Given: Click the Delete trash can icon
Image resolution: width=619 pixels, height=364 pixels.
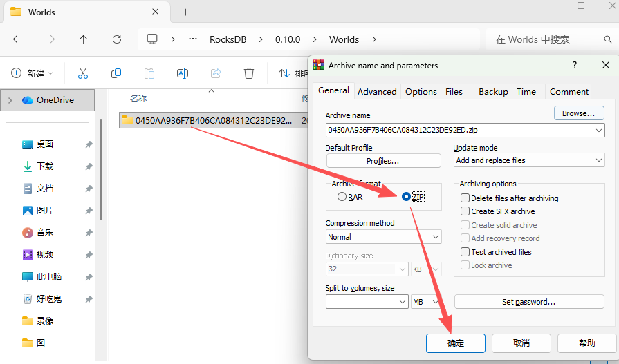Looking at the screenshot, I should coord(249,73).
